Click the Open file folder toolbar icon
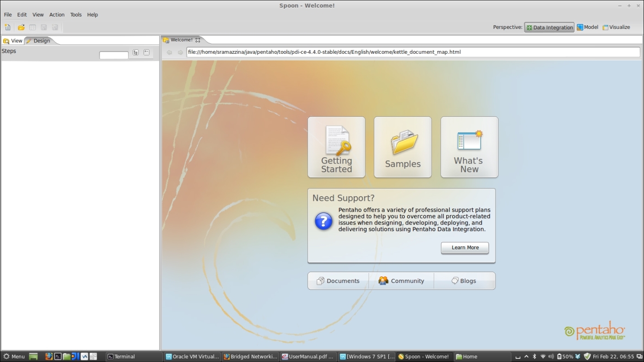This screenshot has height=362, width=644. [x=21, y=28]
